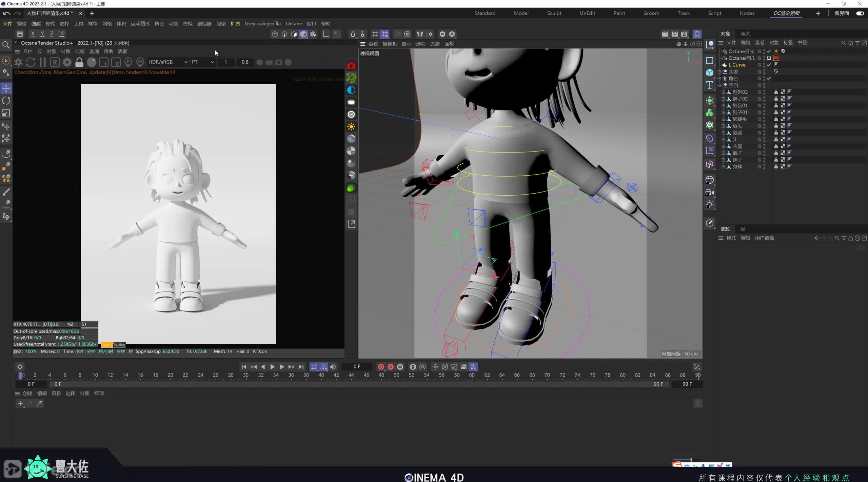Screen dimensions: 868x482
Task: Click the Text spline tool icon
Action: pos(709,85)
